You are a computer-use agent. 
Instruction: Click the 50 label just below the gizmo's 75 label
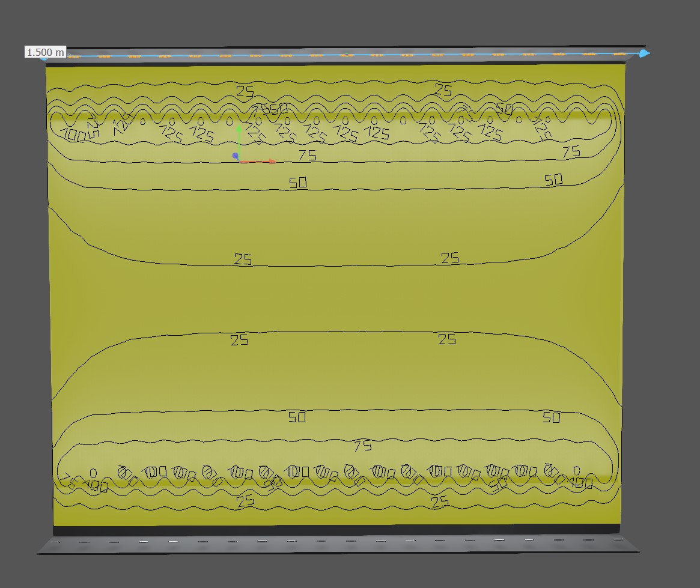tap(298, 183)
